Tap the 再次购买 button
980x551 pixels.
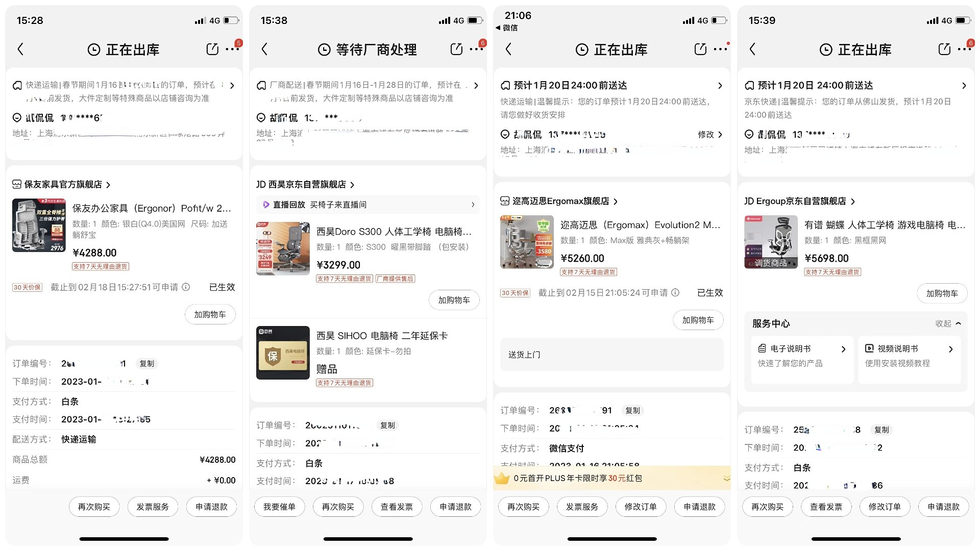pos(94,506)
